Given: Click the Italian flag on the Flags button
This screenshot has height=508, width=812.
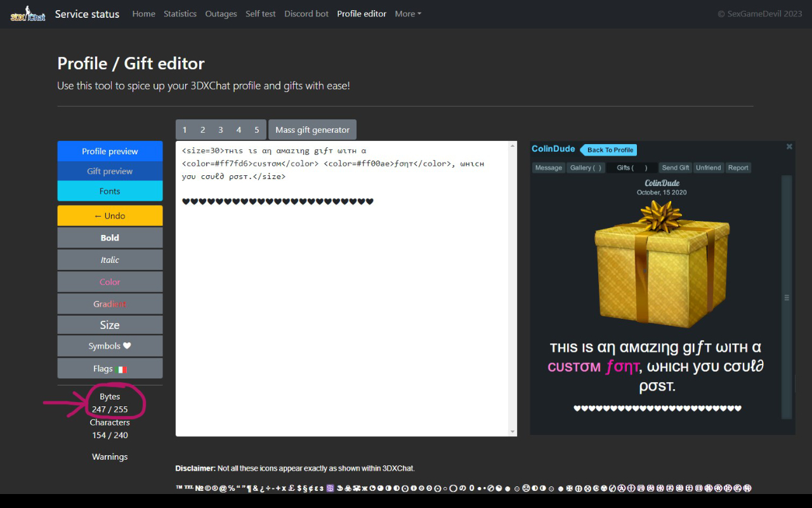Looking at the screenshot, I should point(122,368).
